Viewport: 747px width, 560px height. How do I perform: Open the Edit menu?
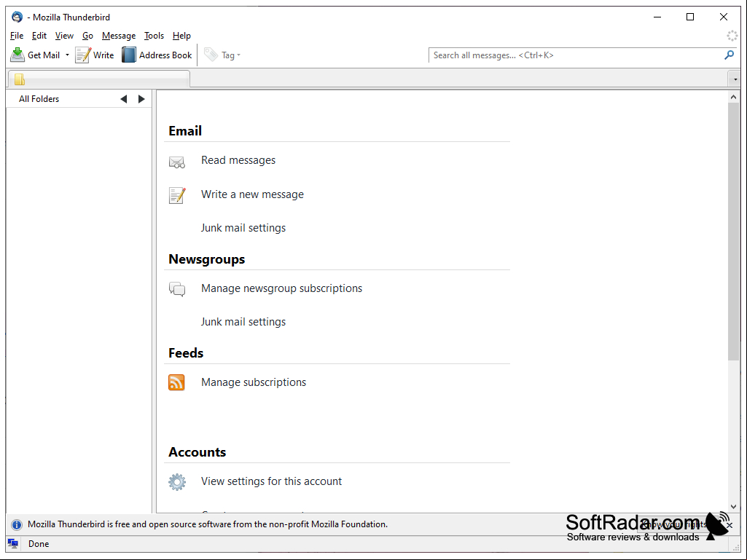point(39,36)
